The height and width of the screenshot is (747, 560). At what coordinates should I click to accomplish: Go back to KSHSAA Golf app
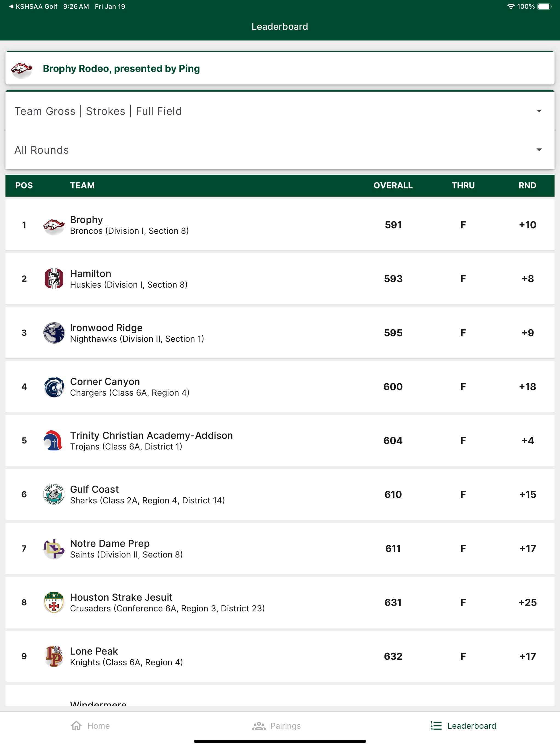coord(33,6)
